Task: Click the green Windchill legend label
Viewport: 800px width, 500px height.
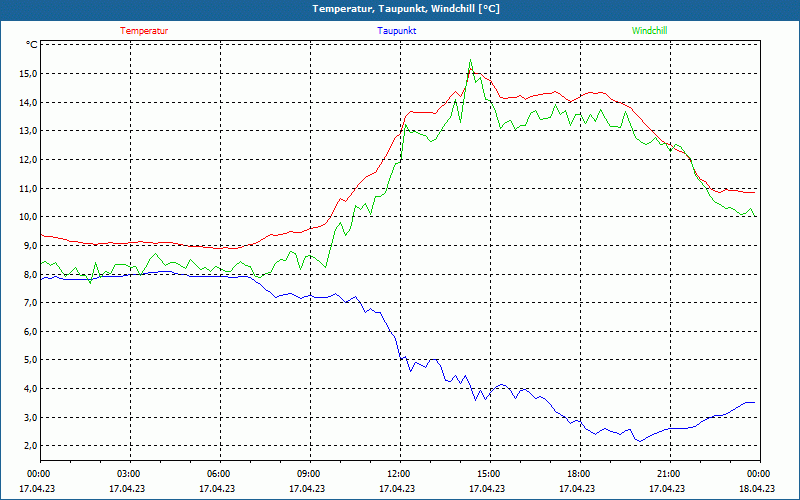Action: [649, 31]
